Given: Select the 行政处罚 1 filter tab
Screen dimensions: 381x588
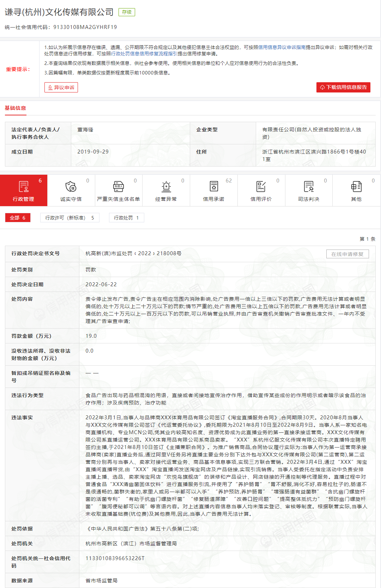Looking at the screenshot, I should pyautogui.click(x=126, y=218).
